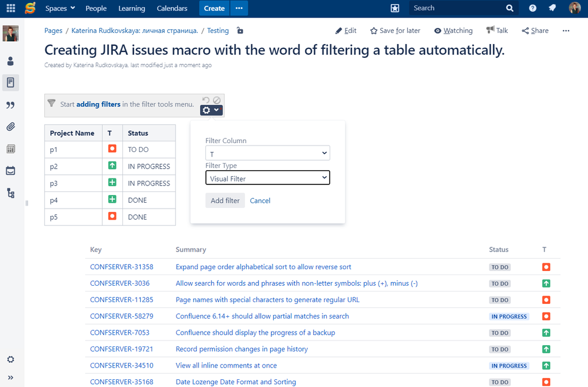
Task: Open create-from-template ellipsis button
Action: (239, 8)
